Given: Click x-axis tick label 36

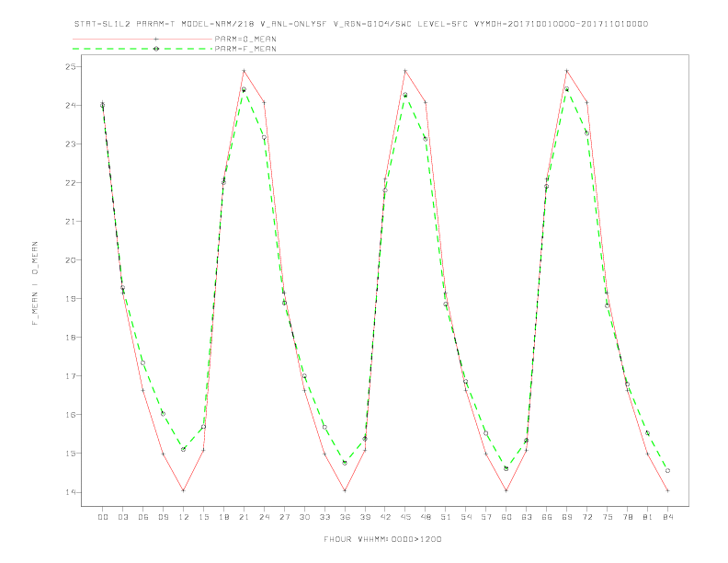Looking at the screenshot, I should (x=345, y=517).
